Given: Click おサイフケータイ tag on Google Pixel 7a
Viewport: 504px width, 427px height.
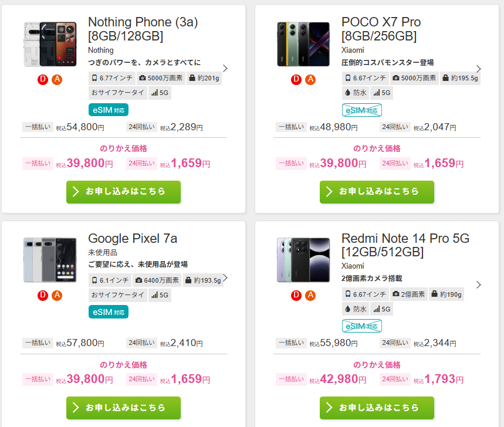Looking at the screenshot, I should (x=118, y=295).
